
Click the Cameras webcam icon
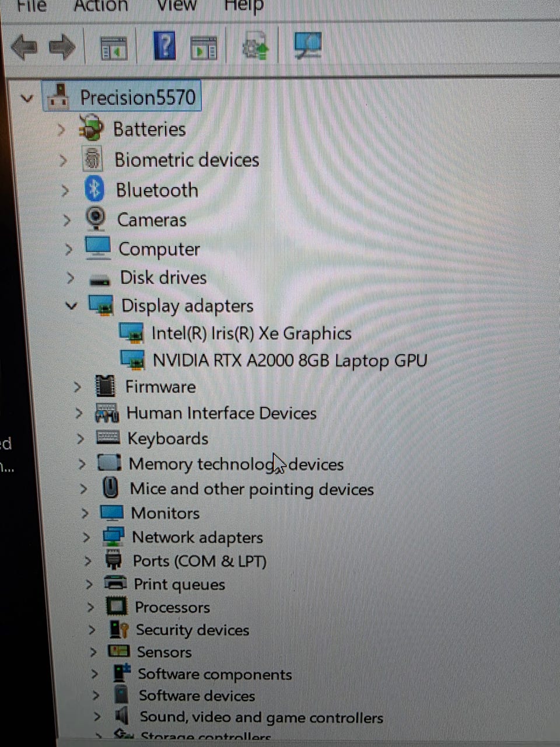96,219
